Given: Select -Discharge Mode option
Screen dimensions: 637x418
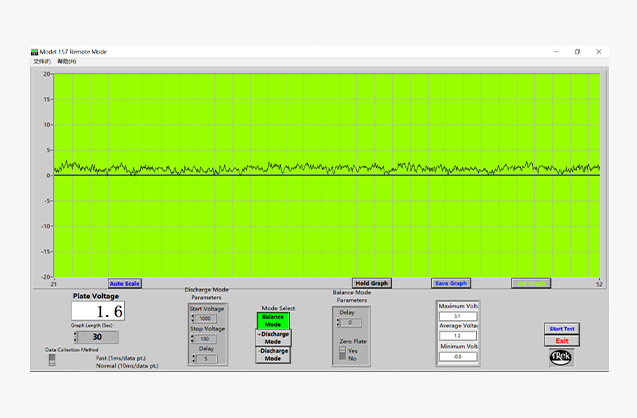Looking at the screenshot, I should 272,354.
